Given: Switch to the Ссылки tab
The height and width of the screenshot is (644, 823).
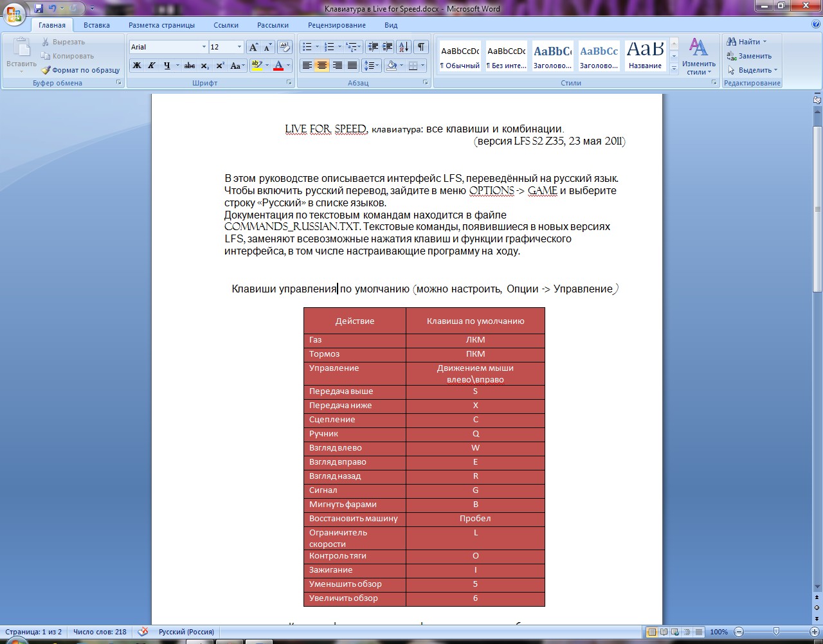Looking at the screenshot, I should 226,25.
